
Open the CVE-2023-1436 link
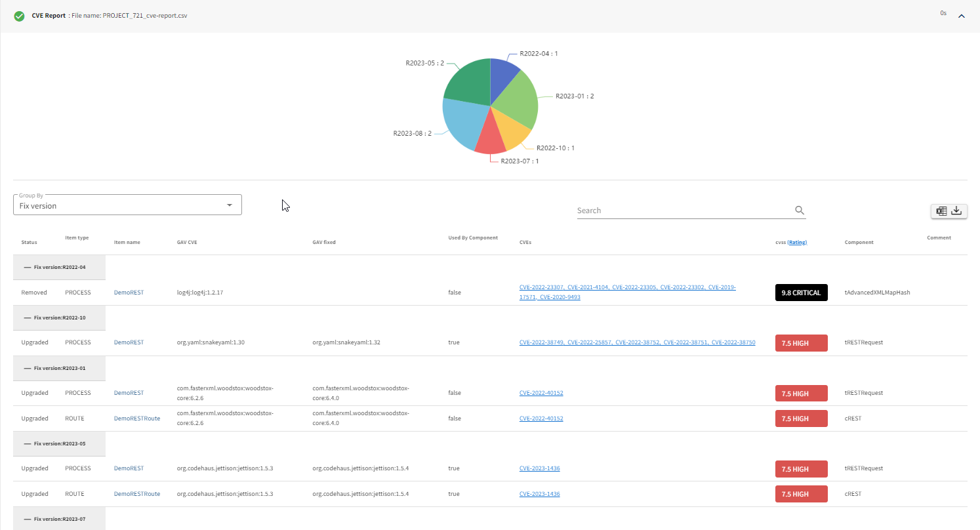pyautogui.click(x=539, y=468)
